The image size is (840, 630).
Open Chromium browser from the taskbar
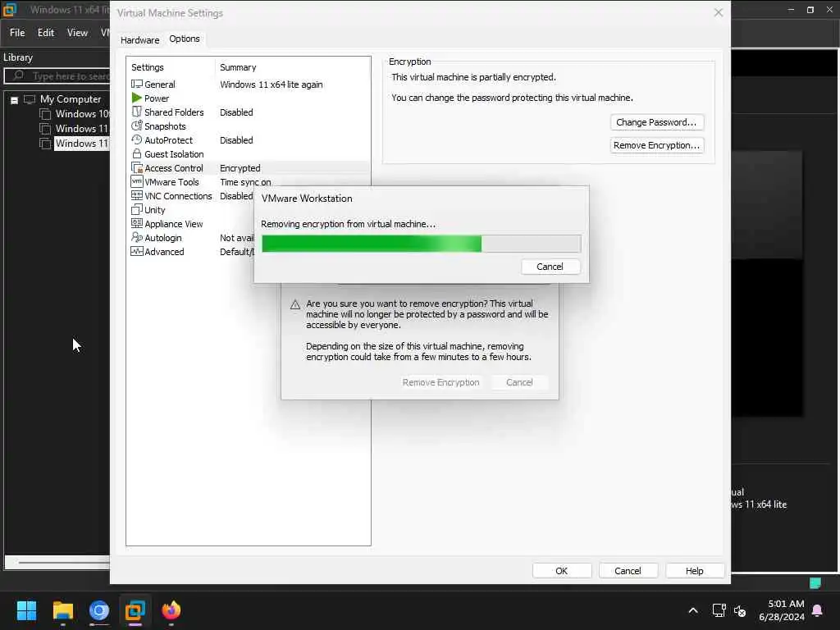point(99,610)
